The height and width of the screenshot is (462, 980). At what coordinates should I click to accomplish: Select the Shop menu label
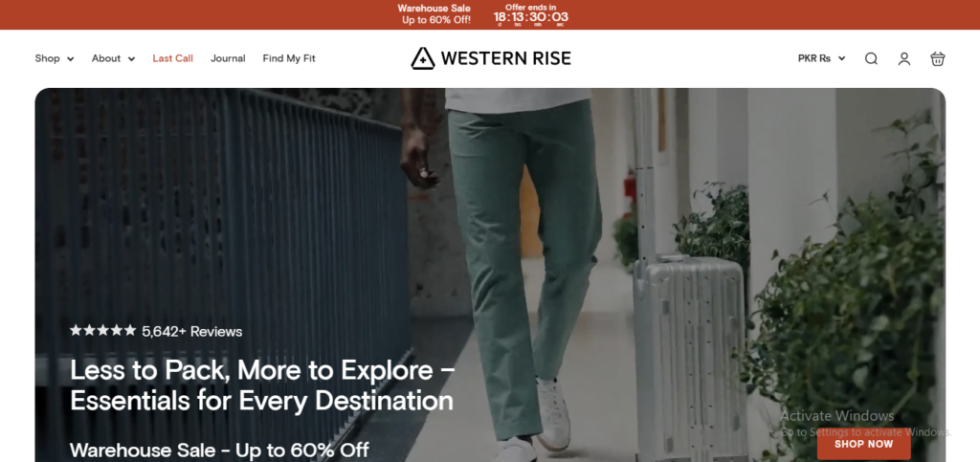[x=48, y=58]
